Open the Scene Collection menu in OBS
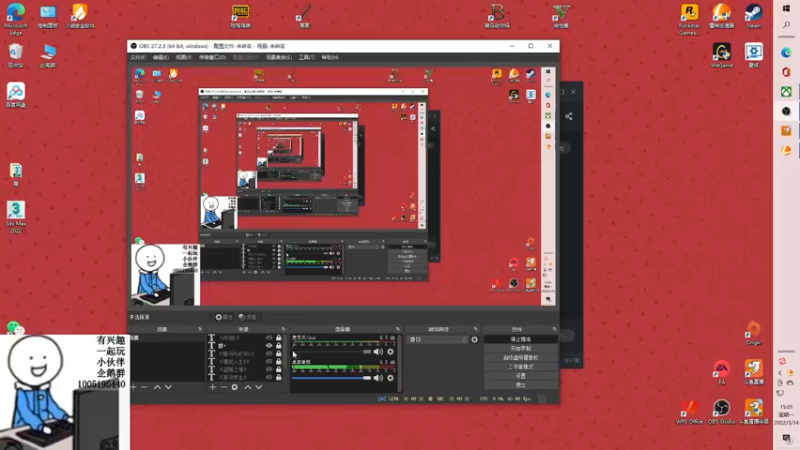 (279, 58)
